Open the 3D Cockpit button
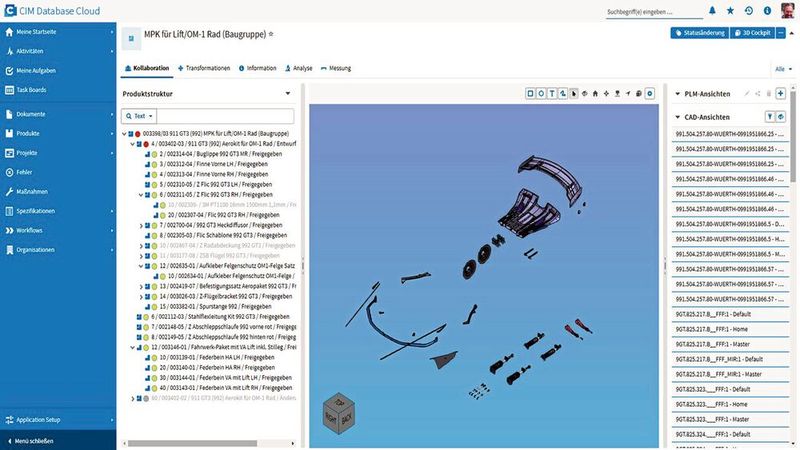The width and height of the screenshot is (800, 450). [752, 33]
